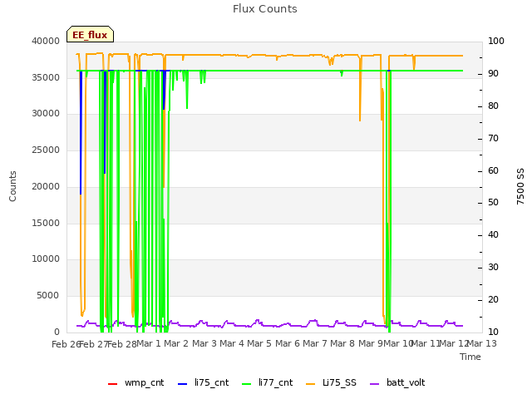Viewport: 532px width, 399px height.
Task: Click the batt_volt purple legend swatch
Action: pos(374,384)
